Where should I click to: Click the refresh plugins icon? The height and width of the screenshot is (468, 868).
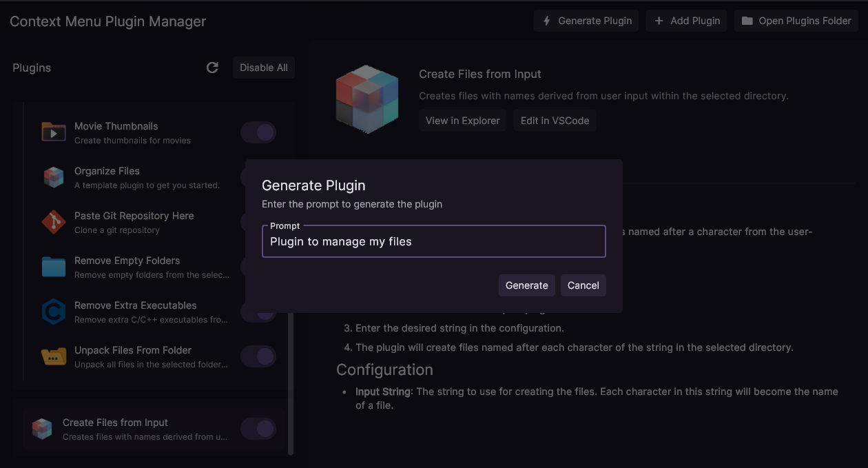coord(212,68)
